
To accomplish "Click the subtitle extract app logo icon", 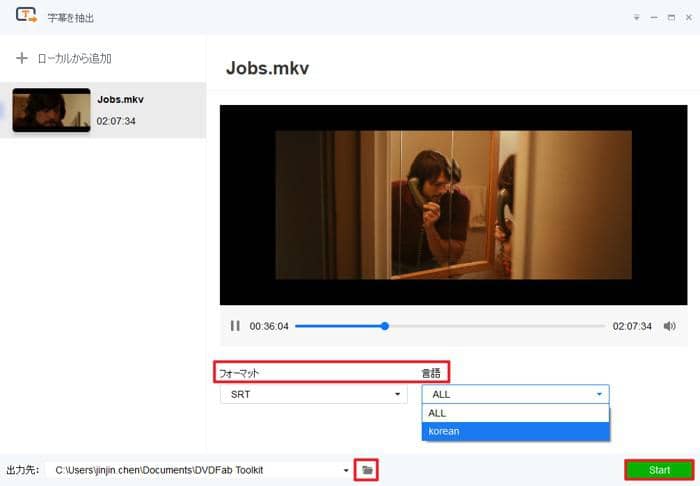I will pos(26,15).
